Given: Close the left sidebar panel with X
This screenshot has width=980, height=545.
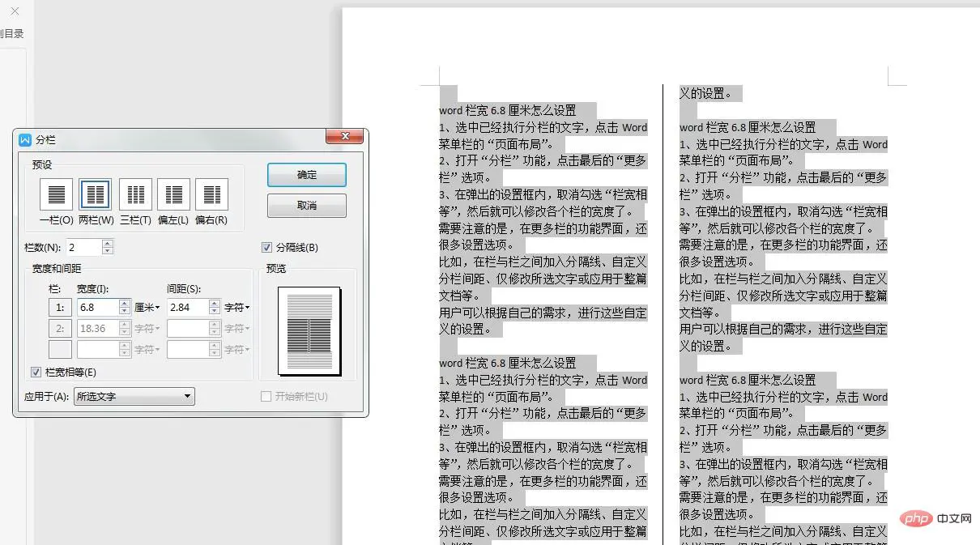Looking at the screenshot, I should point(14,11).
